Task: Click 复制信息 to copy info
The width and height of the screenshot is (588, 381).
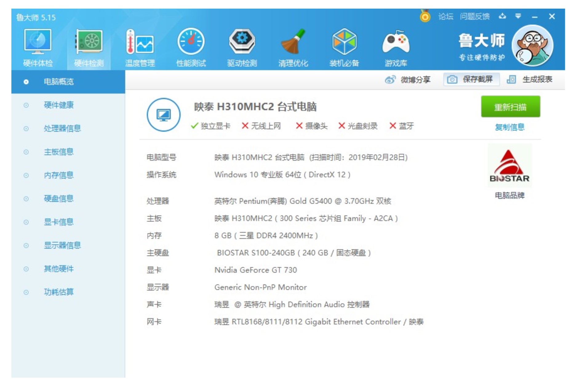Action: click(x=510, y=127)
